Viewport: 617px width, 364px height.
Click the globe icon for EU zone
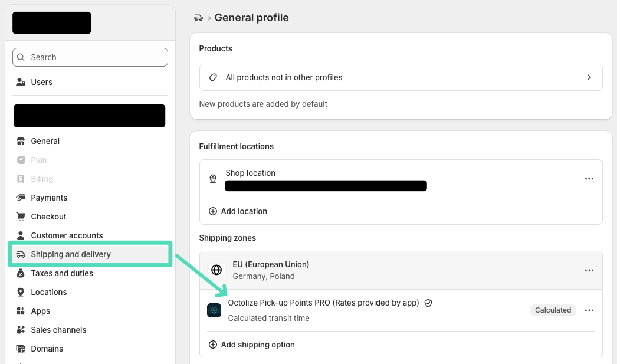(x=216, y=270)
